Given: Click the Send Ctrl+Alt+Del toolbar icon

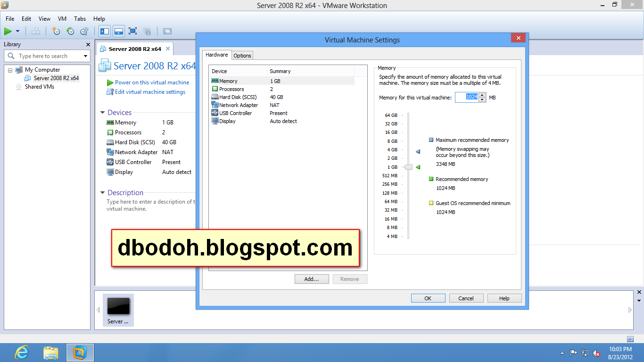Looking at the screenshot, I should pyautogui.click(x=35, y=31).
